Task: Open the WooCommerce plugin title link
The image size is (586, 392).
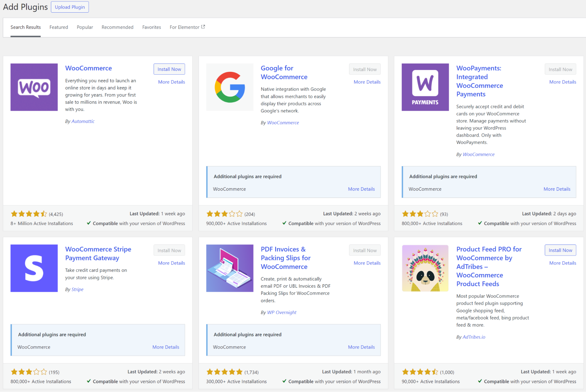Action: [x=88, y=68]
